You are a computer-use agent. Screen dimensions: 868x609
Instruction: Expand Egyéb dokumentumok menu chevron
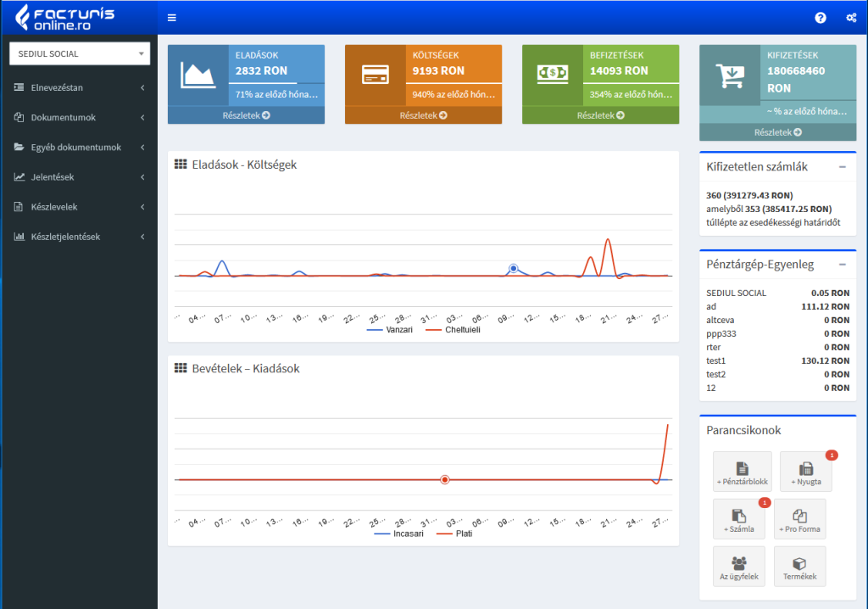coord(142,148)
